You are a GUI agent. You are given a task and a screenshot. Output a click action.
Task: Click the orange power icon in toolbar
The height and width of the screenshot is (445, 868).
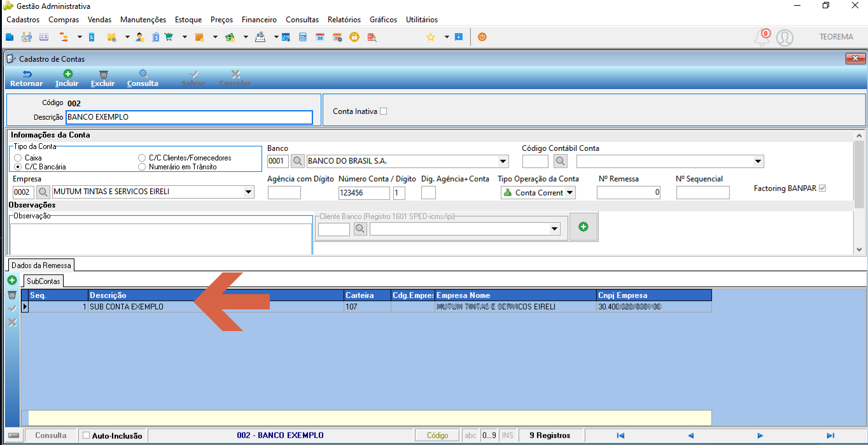(x=482, y=37)
